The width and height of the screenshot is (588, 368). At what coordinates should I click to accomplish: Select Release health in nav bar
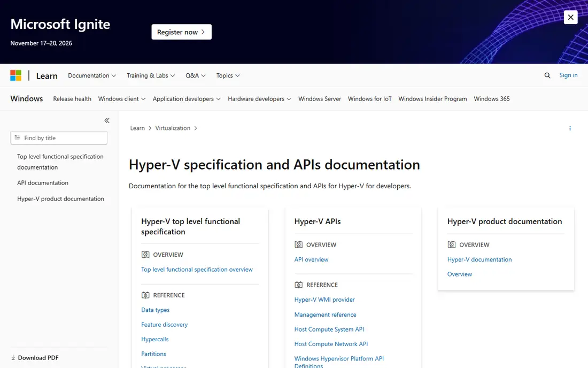[x=72, y=98]
